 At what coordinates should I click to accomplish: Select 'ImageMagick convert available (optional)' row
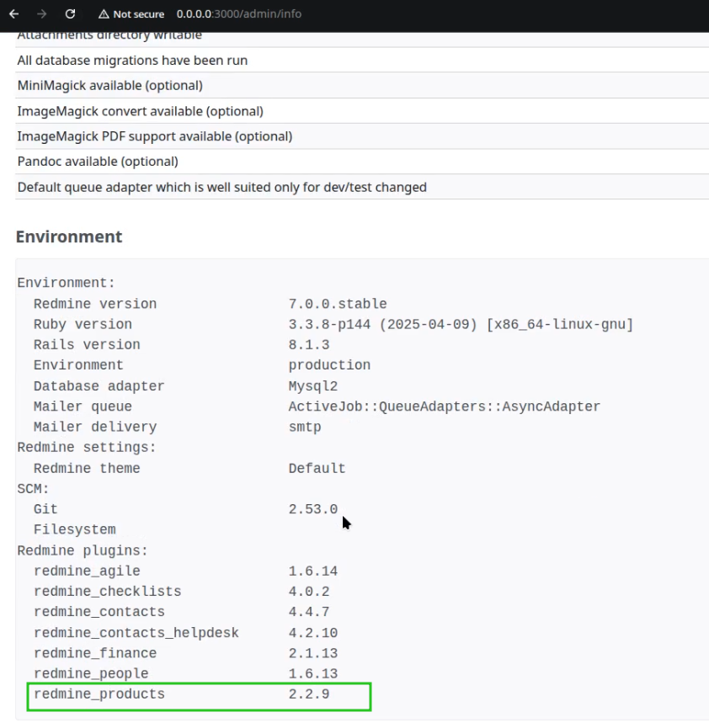point(362,111)
